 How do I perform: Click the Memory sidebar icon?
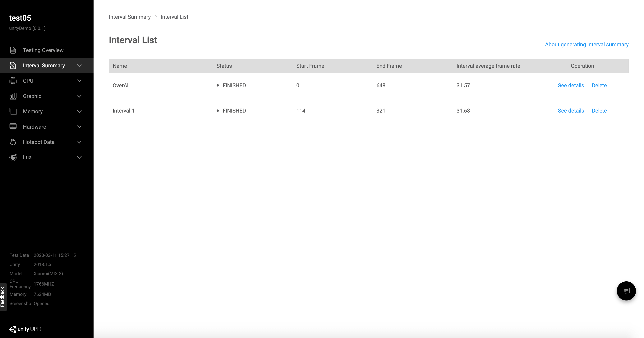pyautogui.click(x=13, y=111)
